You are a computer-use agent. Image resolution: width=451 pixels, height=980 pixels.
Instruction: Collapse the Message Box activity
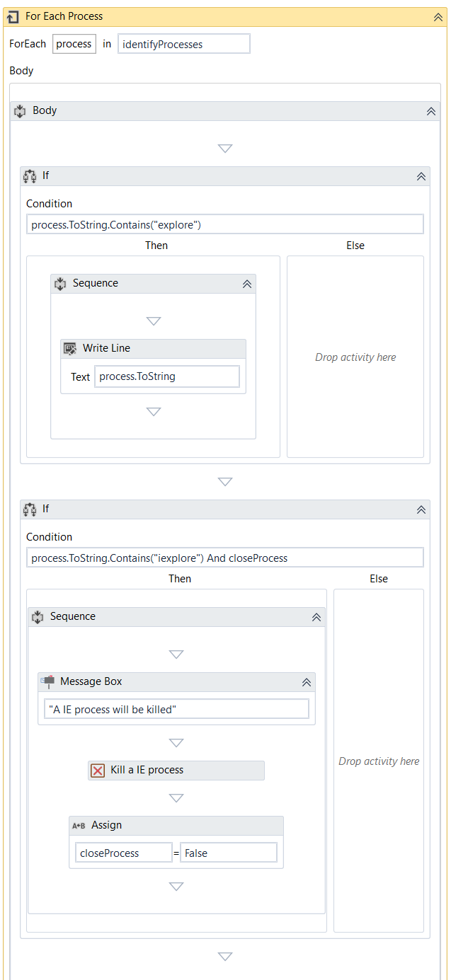pos(306,682)
